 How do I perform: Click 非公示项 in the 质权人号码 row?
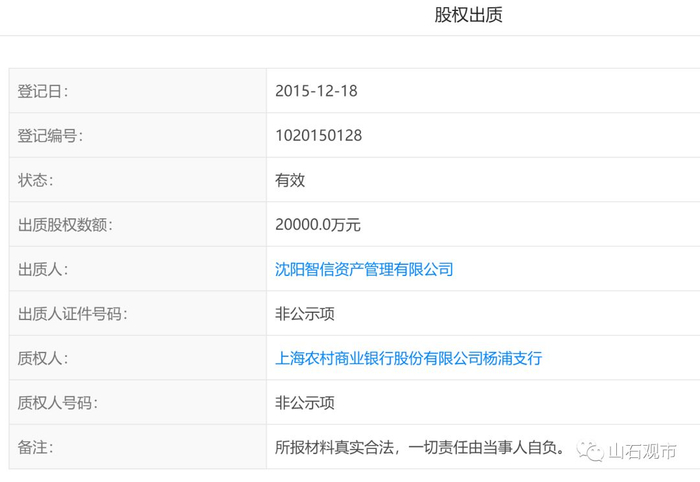[x=304, y=403]
